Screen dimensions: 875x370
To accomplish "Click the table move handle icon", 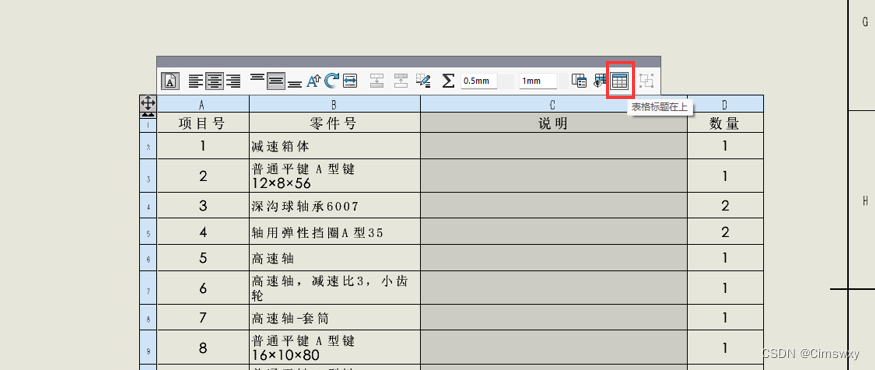I will coord(148,103).
